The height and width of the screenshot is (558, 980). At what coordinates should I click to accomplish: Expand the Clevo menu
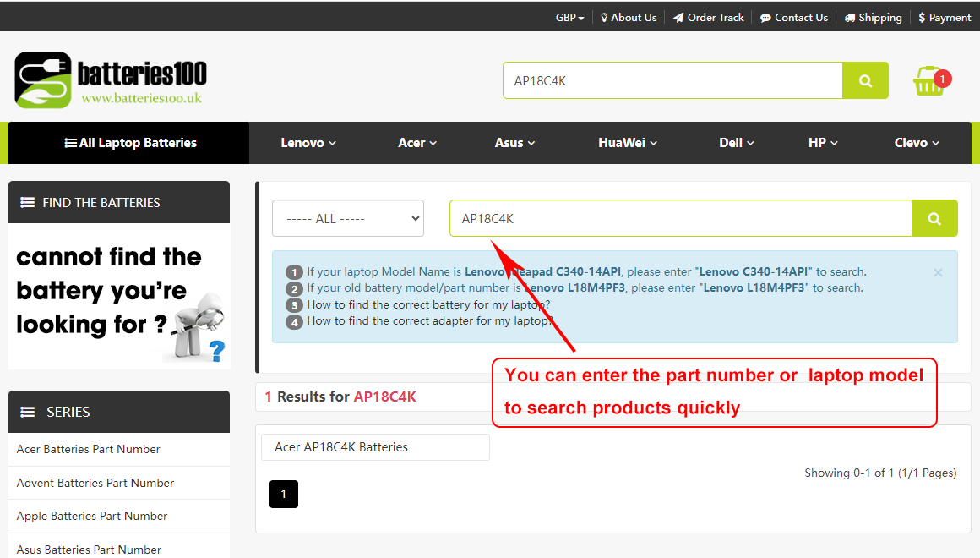point(917,143)
